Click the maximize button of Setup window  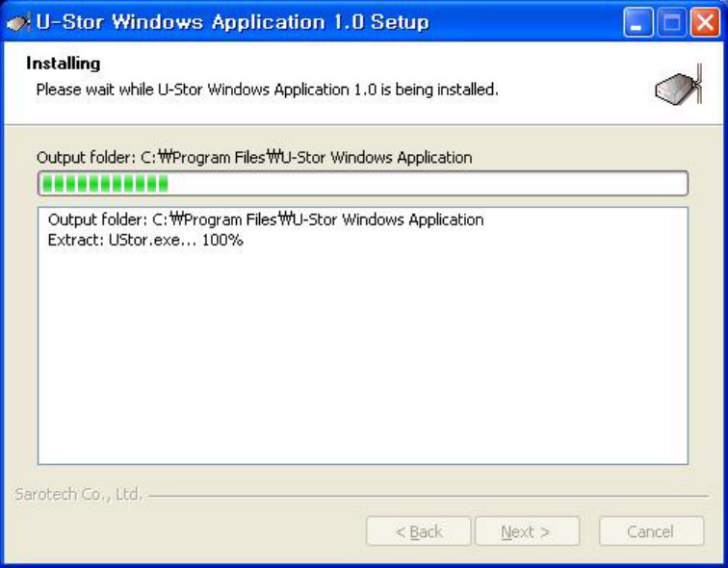[x=671, y=22]
